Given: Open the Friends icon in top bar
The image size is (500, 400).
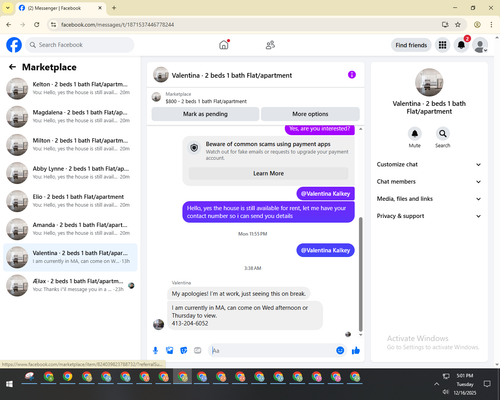Looking at the screenshot, I should coord(270,45).
